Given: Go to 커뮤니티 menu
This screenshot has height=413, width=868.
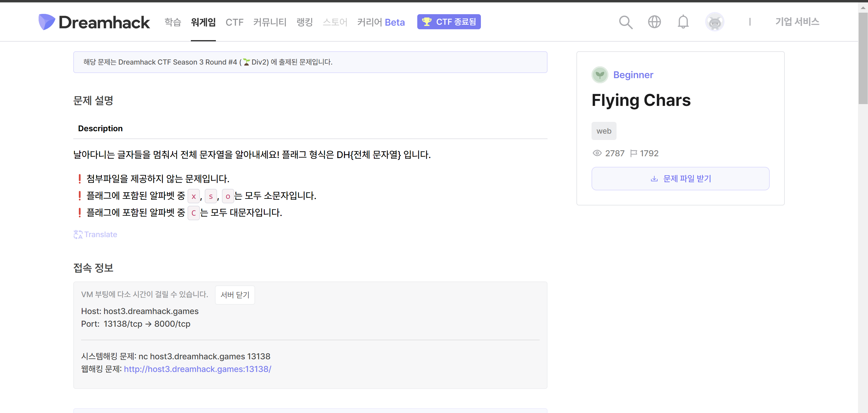Looking at the screenshot, I should 270,22.
